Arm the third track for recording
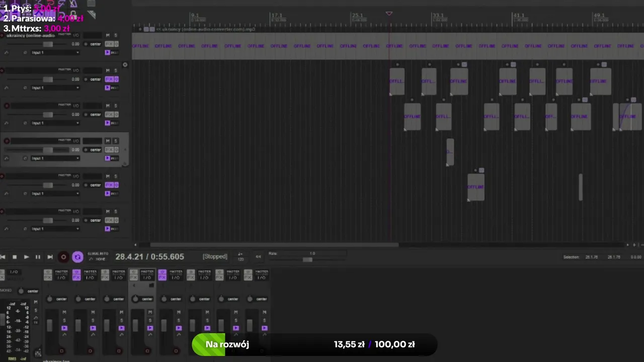Screen dimensions: 644x362 click(7, 106)
